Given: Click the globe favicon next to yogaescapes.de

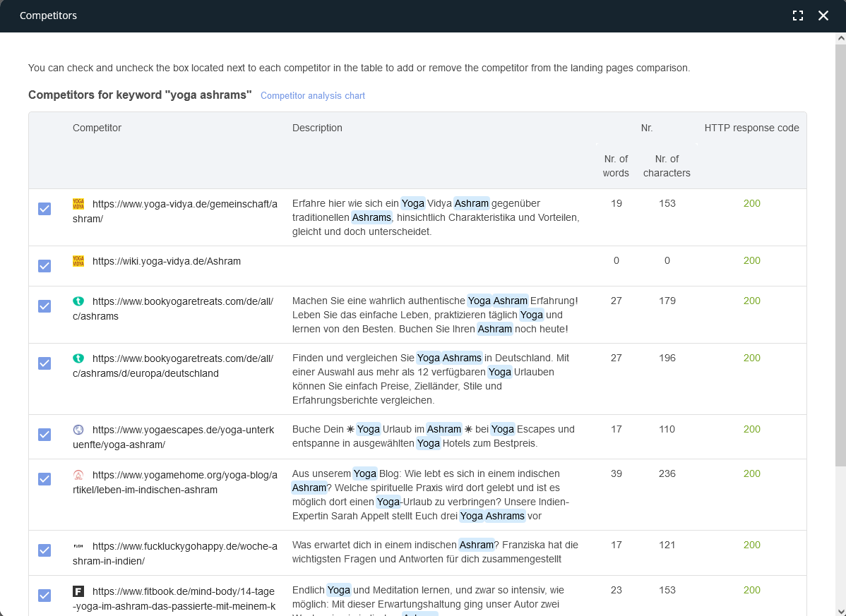Looking at the screenshot, I should [78, 429].
